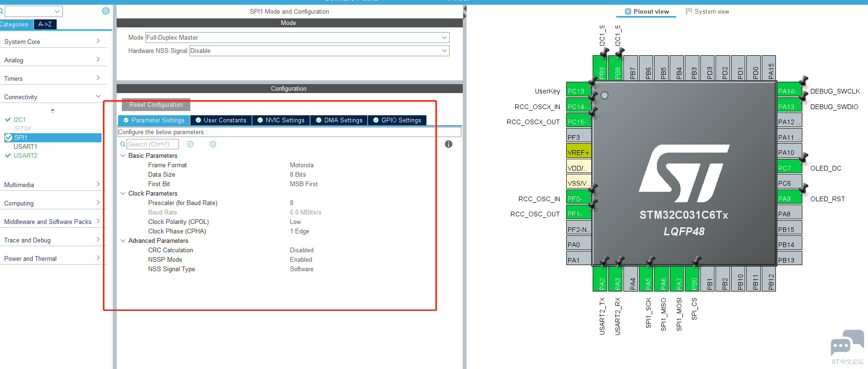The image size is (868, 369).
Task: Open the ST forum chat icon
Action: [847, 343]
